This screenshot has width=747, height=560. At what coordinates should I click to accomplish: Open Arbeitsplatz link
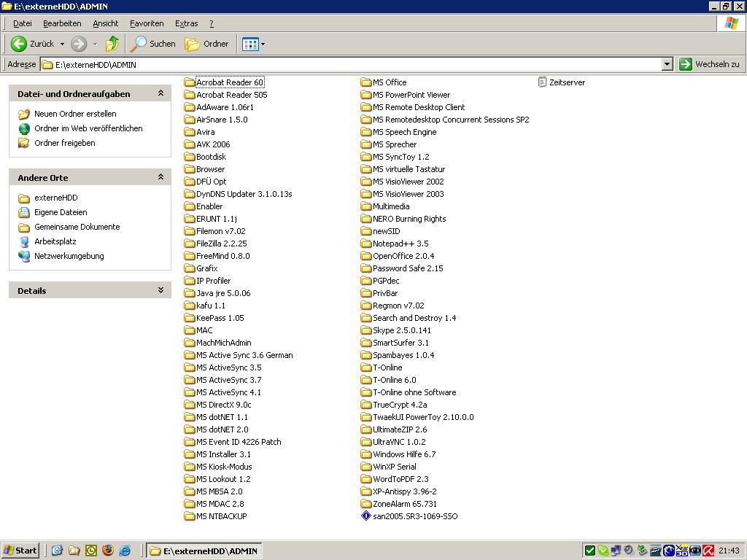point(55,241)
